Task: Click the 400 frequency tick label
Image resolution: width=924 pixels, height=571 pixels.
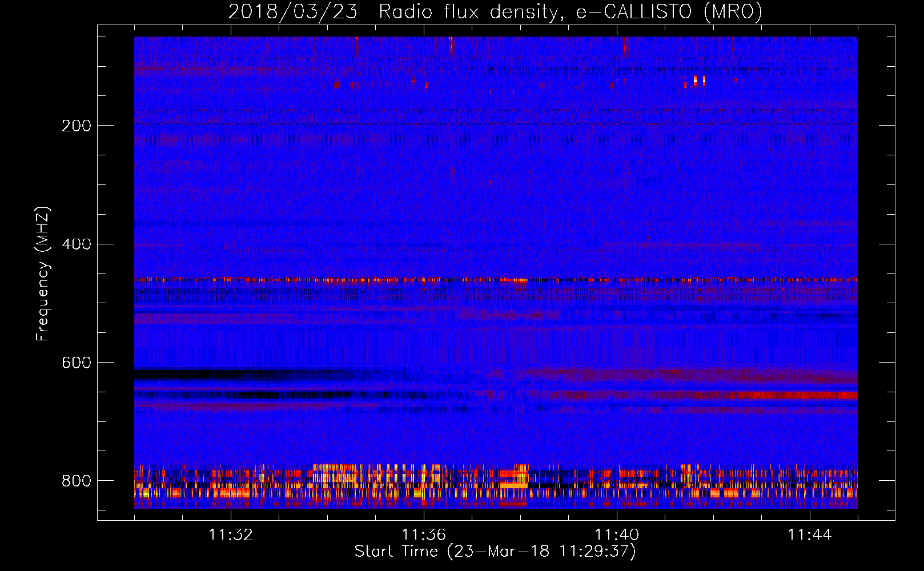Action: [x=77, y=244]
